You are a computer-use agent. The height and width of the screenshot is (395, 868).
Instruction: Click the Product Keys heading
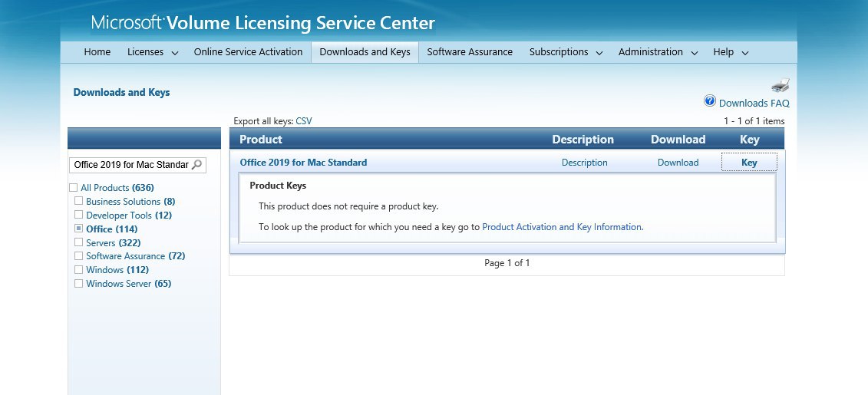coord(278,186)
